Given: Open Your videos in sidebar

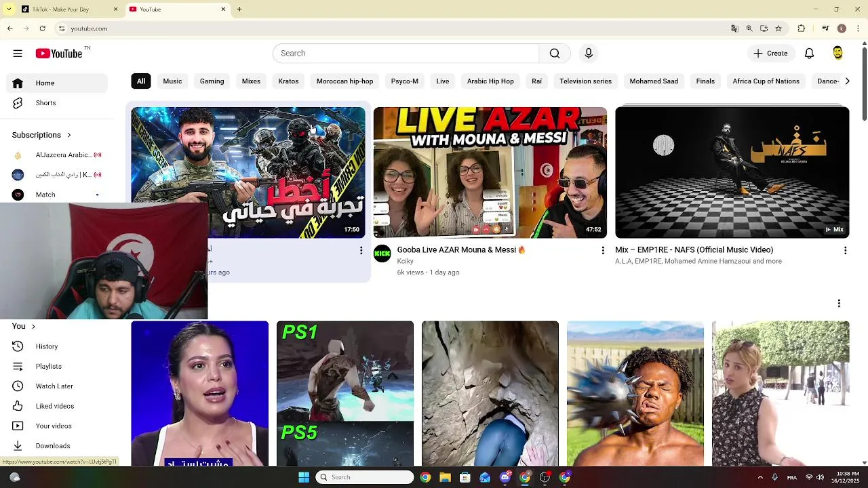Looking at the screenshot, I should coord(57,426).
